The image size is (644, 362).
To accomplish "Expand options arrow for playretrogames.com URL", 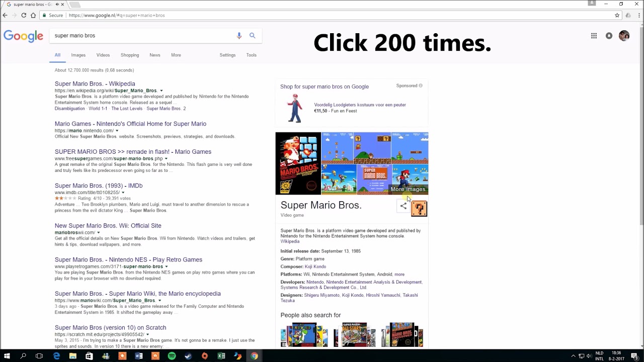I will click(x=166, y=266).
